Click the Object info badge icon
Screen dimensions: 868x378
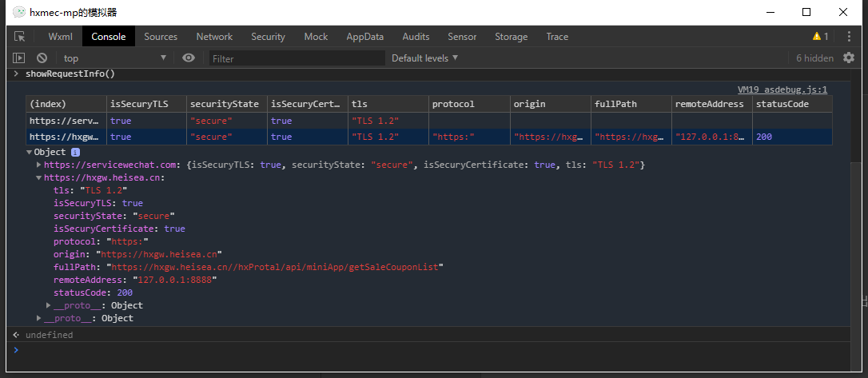pyautogui.click(x=75, y=152)
